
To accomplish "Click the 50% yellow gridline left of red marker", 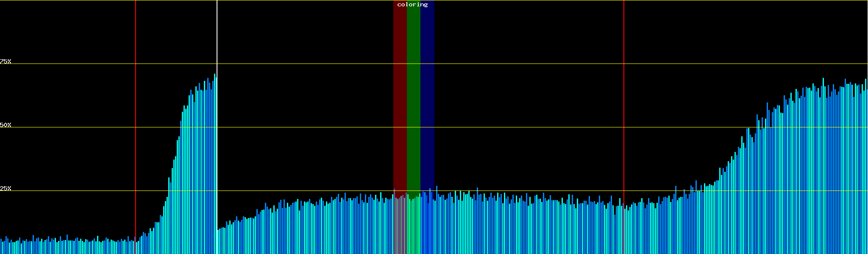I will click(x=68, y=127).
